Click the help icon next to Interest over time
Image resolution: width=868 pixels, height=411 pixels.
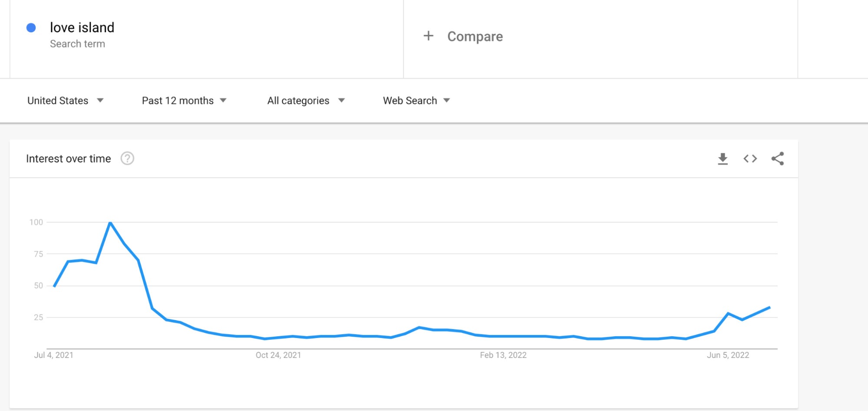click(x=127, y=159)
